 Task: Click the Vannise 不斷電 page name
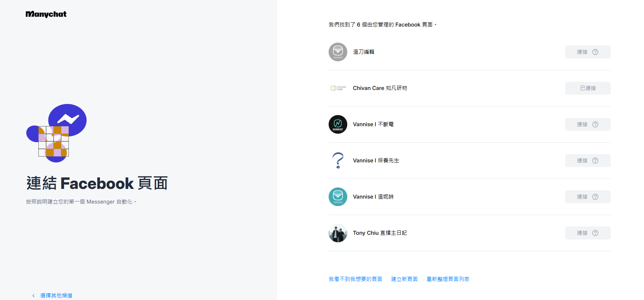373,124
